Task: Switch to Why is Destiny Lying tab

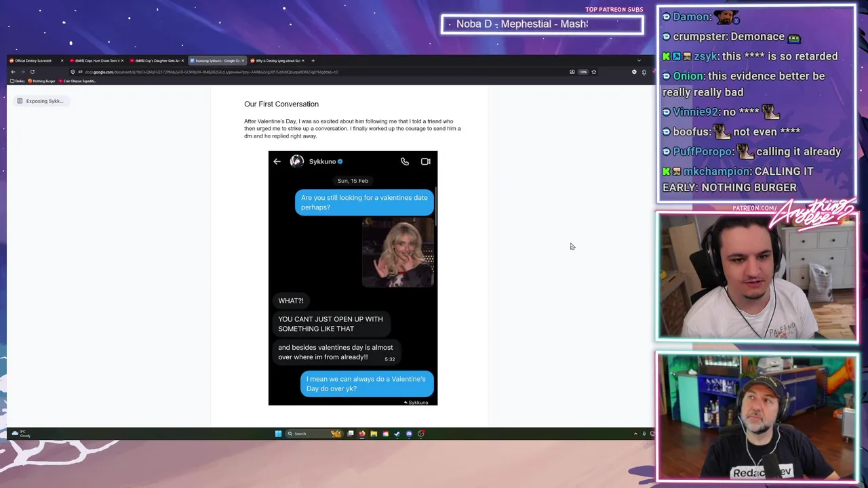Action: [x=277, y=60]
